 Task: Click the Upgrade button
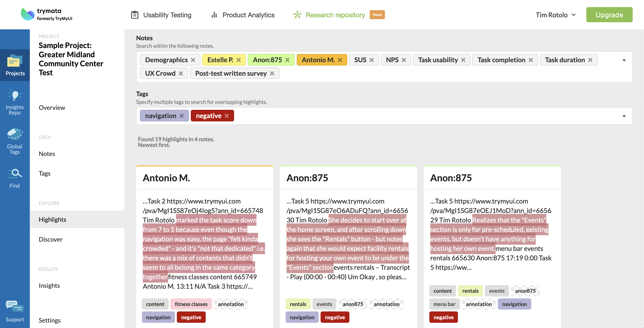(609, 14)
